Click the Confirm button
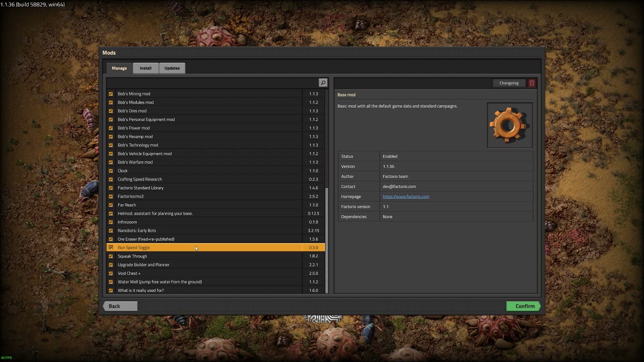644x362 pixels. (524, 306)
